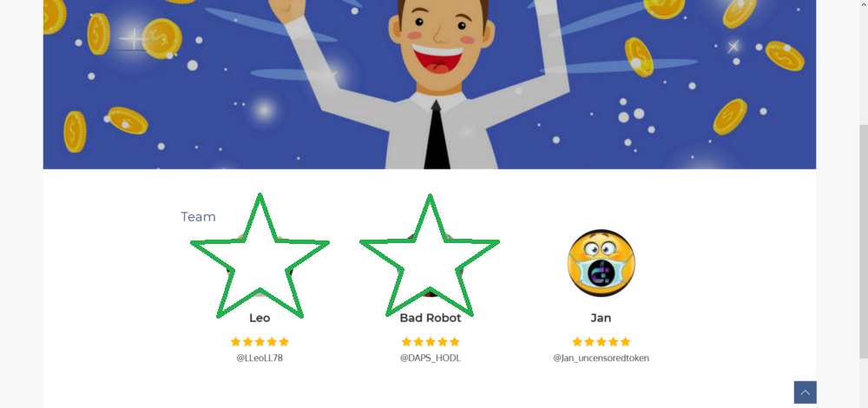Open the @DAPS_HODL handle link
This screenshot has height=408, width=868.
[431, 358]
